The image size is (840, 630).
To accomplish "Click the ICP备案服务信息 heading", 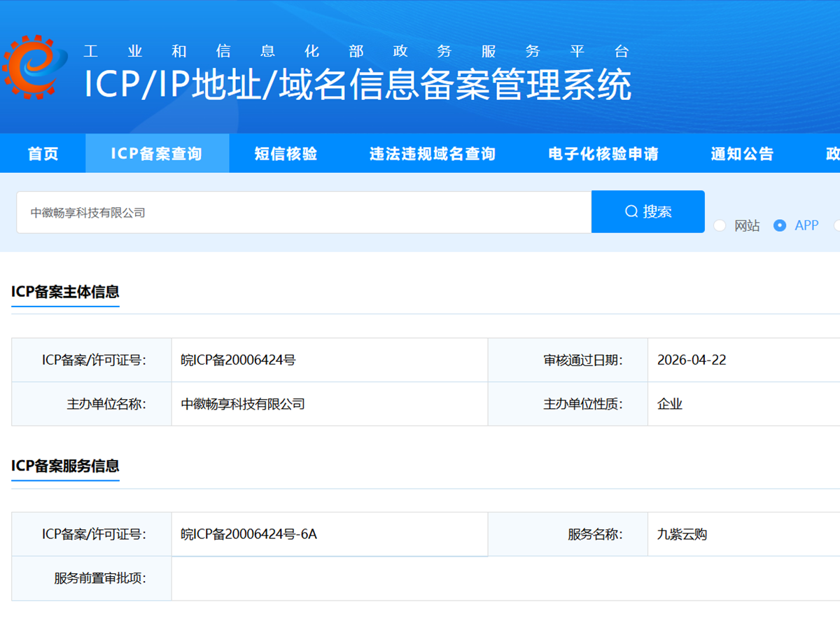I will click(65, 465).
